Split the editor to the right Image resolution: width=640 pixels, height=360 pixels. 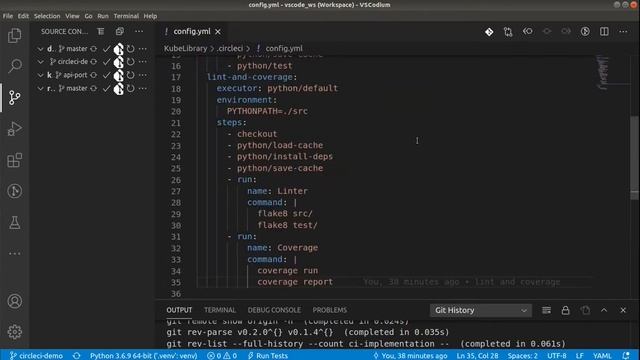click(604, 31)
